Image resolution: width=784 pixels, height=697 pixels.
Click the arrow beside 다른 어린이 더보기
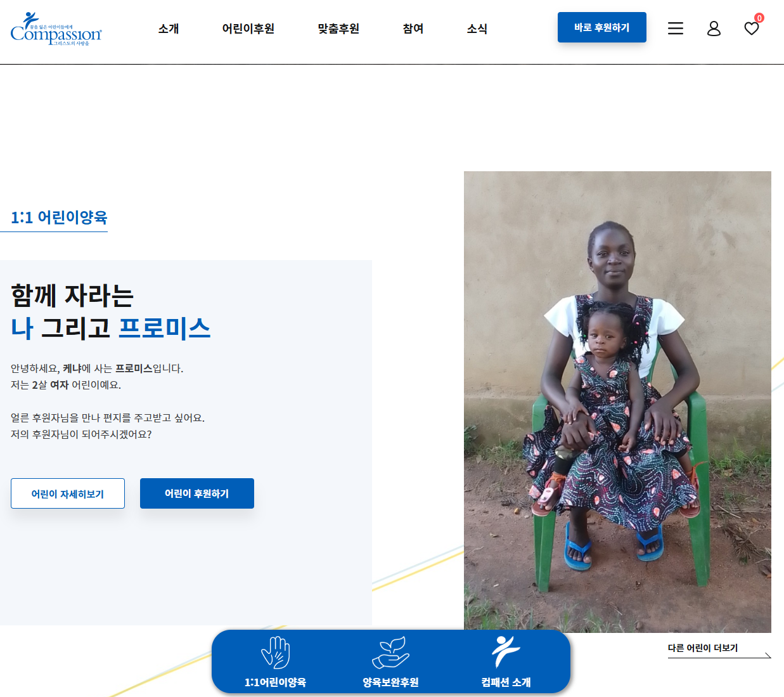(767, 655)
